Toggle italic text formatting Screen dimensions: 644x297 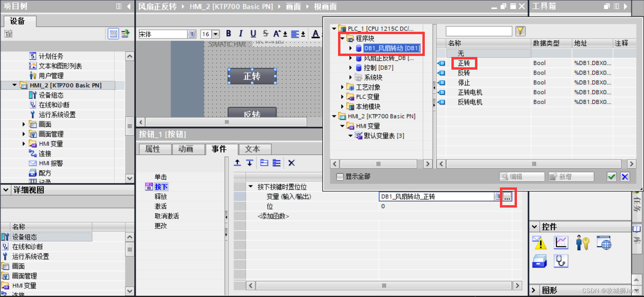click(241, 33)
